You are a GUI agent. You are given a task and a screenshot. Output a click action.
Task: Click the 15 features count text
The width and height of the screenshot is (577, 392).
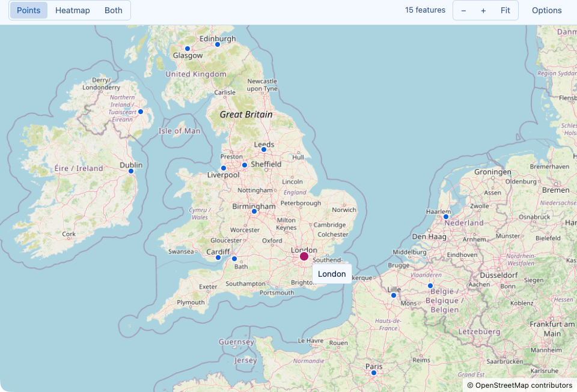(425, 10)
